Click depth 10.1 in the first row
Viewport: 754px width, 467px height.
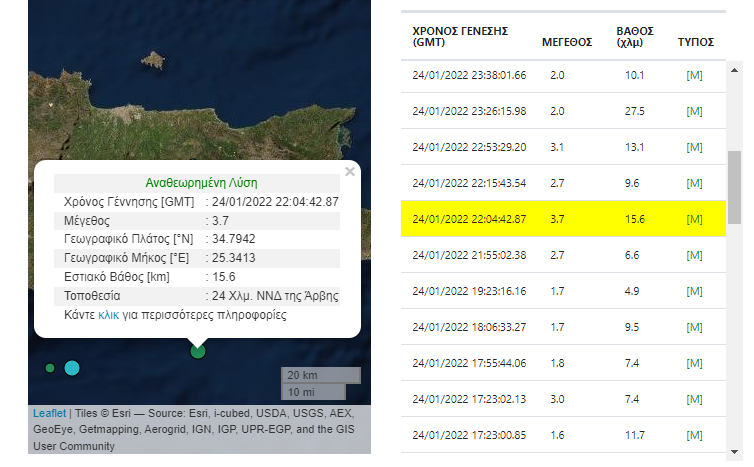(634, 75)
